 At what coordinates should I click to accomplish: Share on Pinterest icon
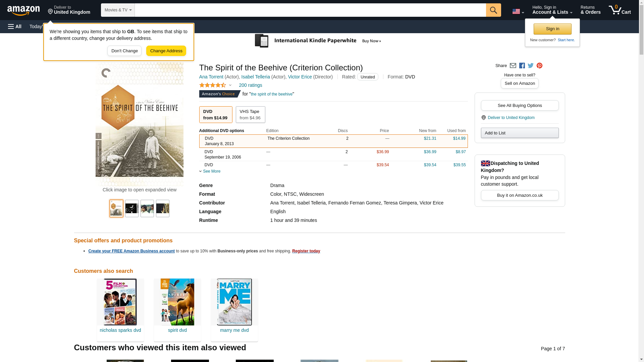(x=539, y=66)
